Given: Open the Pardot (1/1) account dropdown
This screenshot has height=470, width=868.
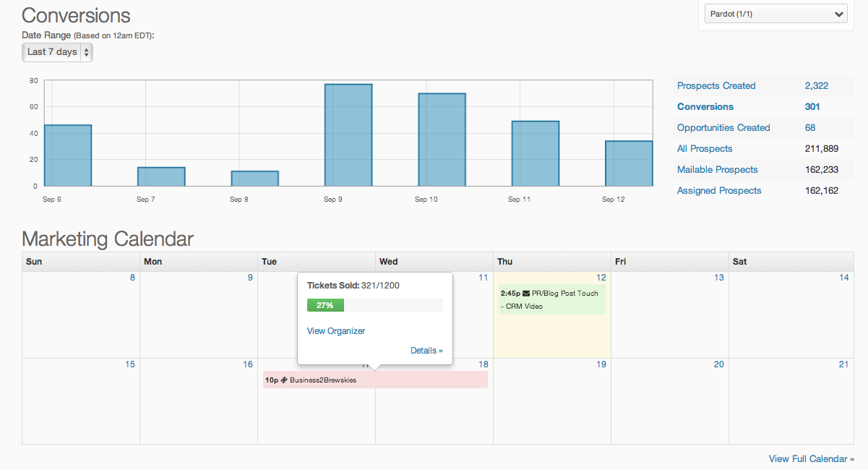Looking at the screenshot, I should coord(775,13).
